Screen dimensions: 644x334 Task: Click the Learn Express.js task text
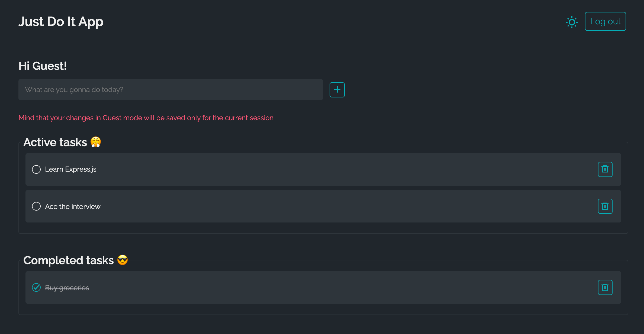click(71, 169)
